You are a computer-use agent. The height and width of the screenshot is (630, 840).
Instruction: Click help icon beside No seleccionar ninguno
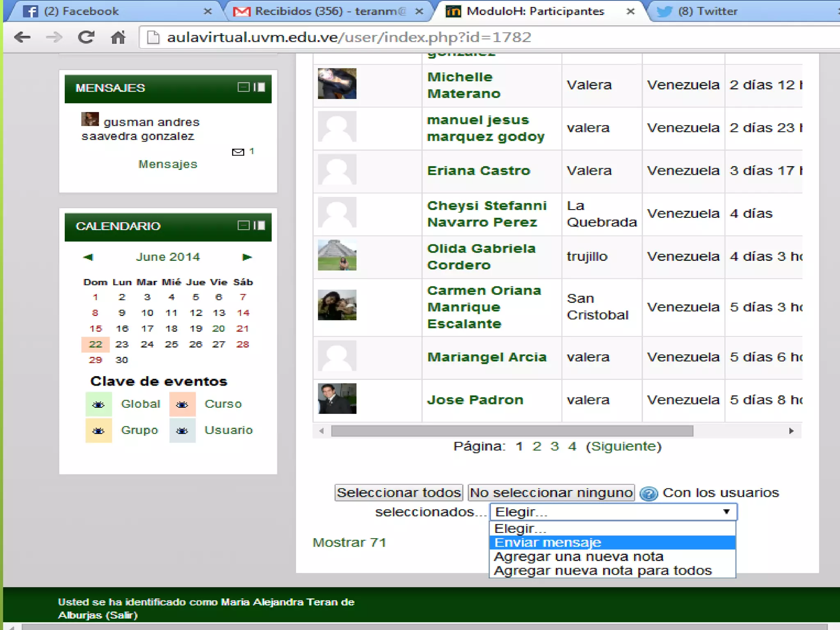point(649,493)
